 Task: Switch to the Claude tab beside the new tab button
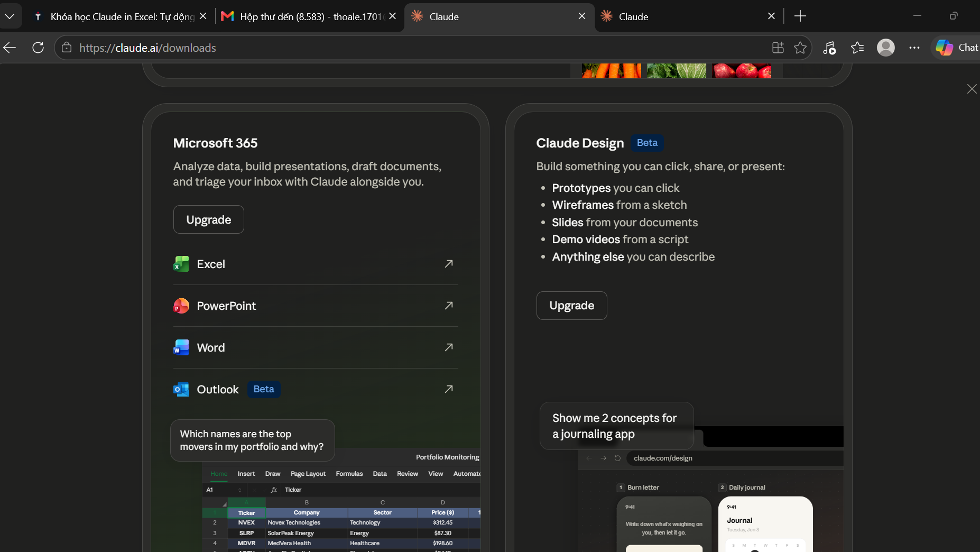(688, 16)
